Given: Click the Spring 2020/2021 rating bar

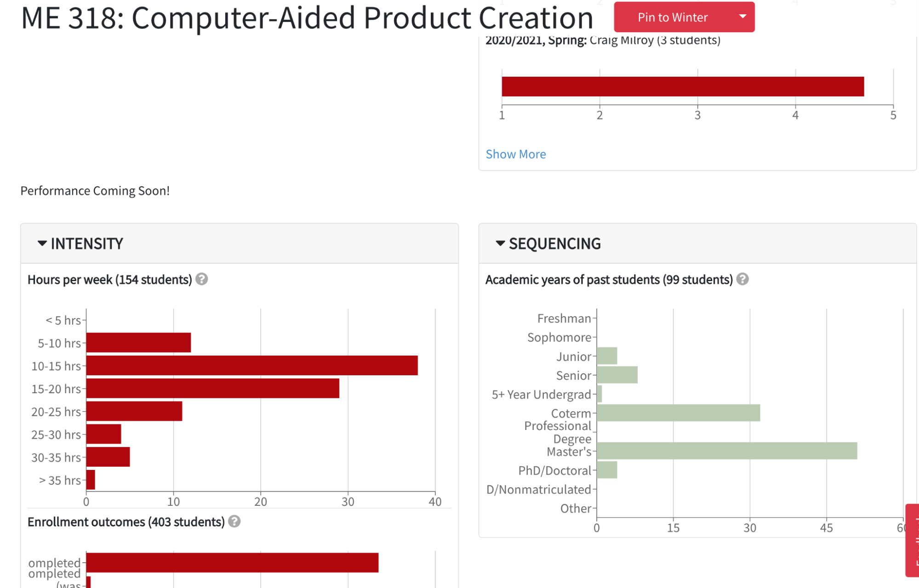Looking at the screenshot, I should (682, 87).
